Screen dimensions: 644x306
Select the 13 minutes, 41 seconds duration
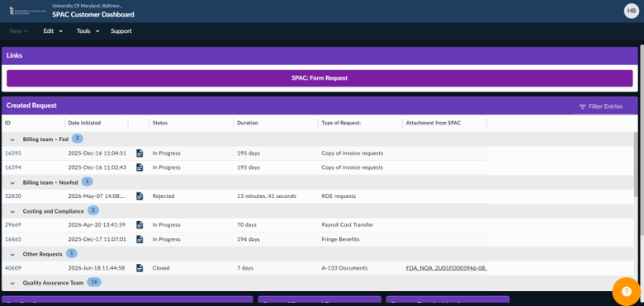(267, 196)
